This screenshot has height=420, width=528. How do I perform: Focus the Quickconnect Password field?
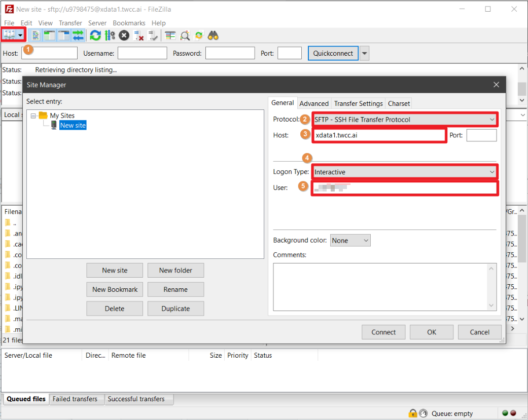click(x=230, y=53)
